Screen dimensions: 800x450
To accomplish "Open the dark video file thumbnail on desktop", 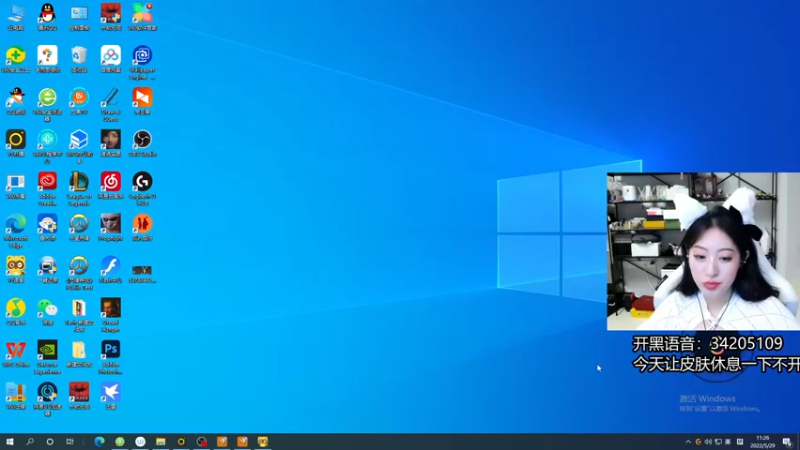I will [142, 272].
